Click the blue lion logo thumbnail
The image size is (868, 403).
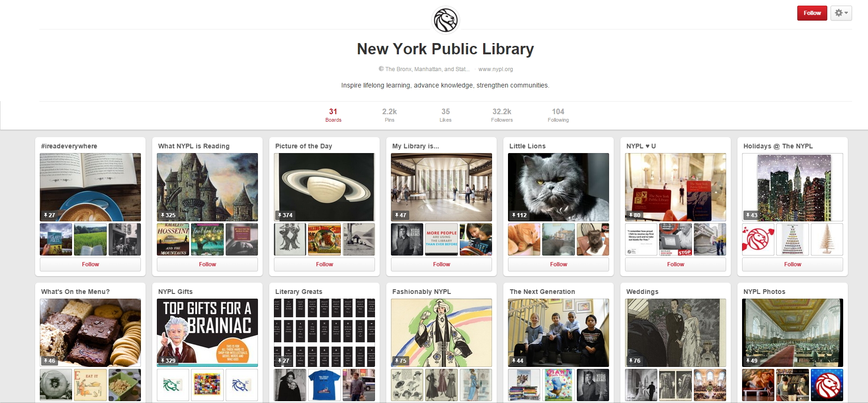[242, 385]
